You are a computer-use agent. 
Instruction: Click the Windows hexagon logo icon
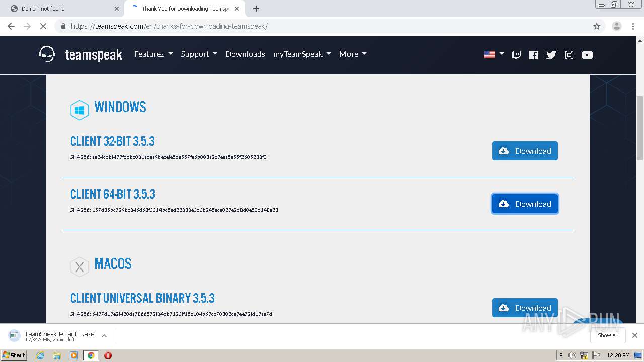79,110
